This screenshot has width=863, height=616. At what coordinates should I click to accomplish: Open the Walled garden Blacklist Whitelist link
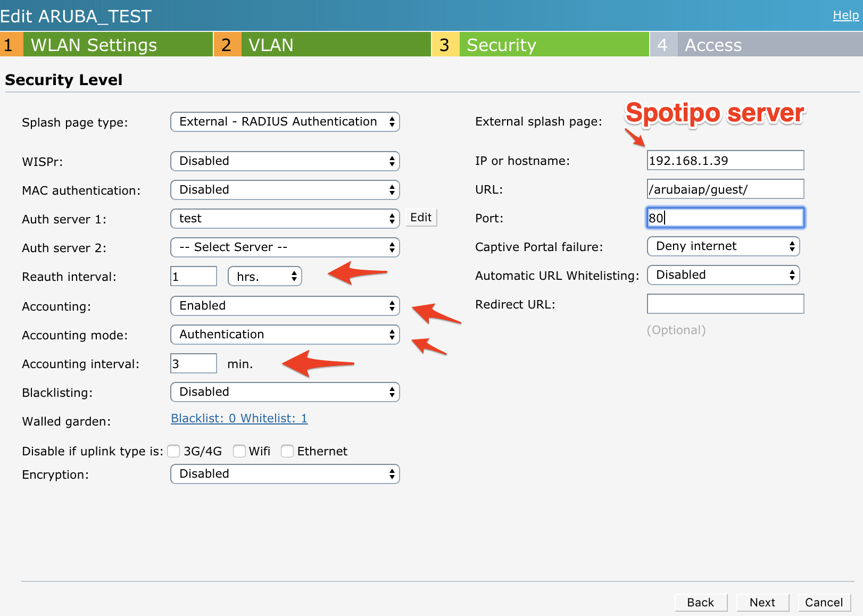point(239,419)
